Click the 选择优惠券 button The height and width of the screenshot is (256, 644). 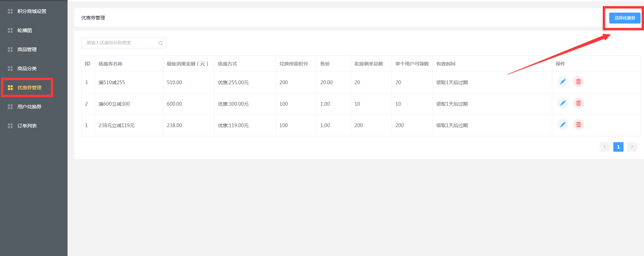click(x=625, y=18)
